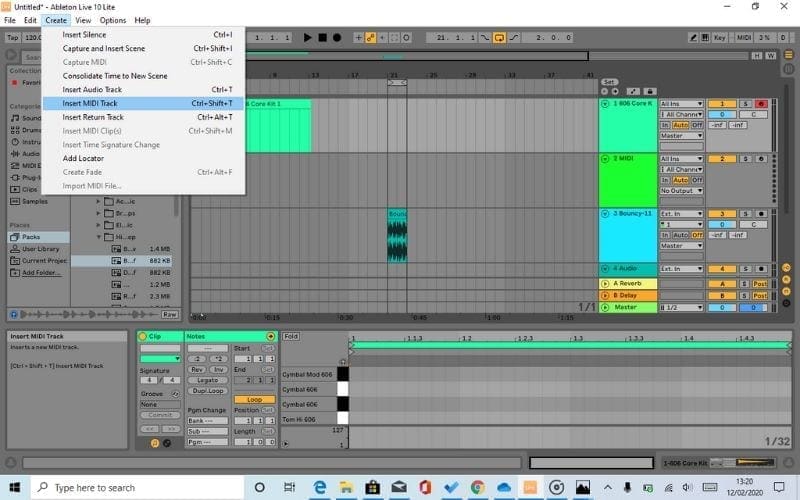Image resolution: width=800 pixels, height=500 pixels.
Task: Open All Ins dropdown on track 1
Action: coord(682,104)
